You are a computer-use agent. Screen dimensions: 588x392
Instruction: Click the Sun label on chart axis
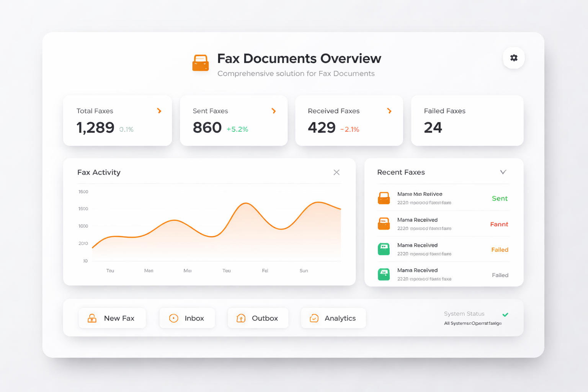click(x=304, y=271)
